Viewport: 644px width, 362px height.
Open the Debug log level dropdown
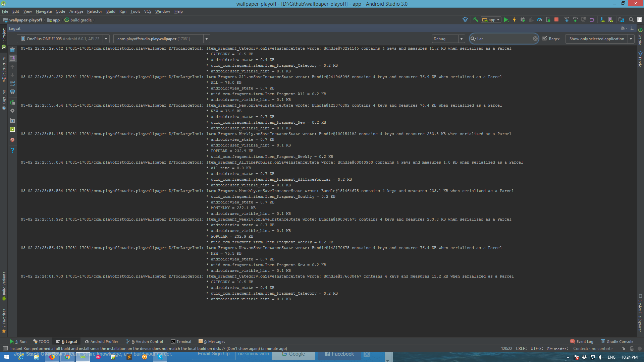pyautogui.click(x=462, y=39)
